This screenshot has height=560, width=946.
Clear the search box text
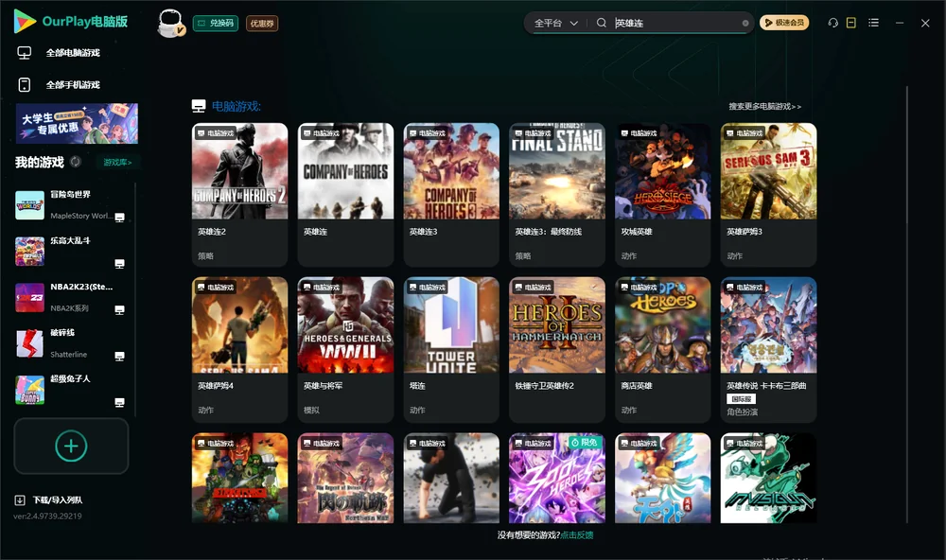(745, 23)
